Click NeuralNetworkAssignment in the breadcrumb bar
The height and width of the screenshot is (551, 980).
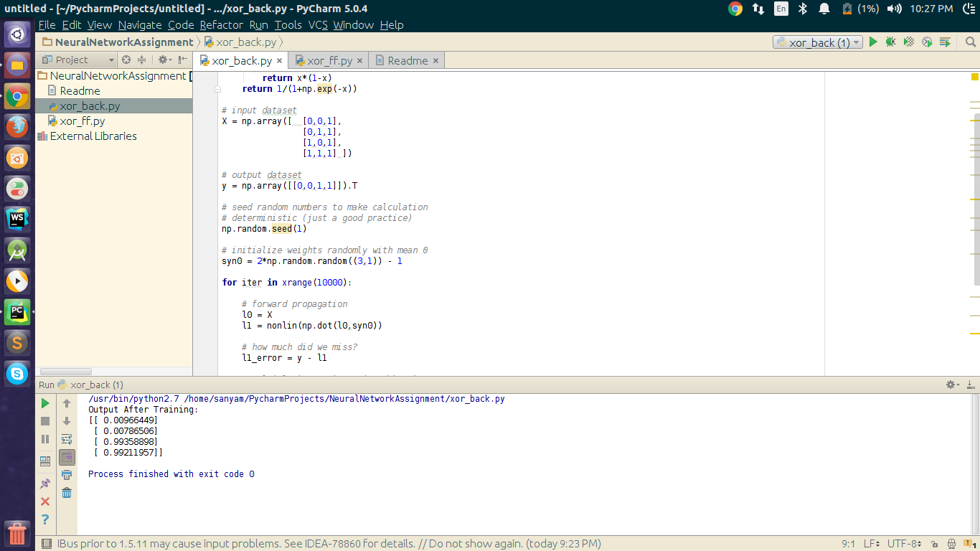(124, 42)
